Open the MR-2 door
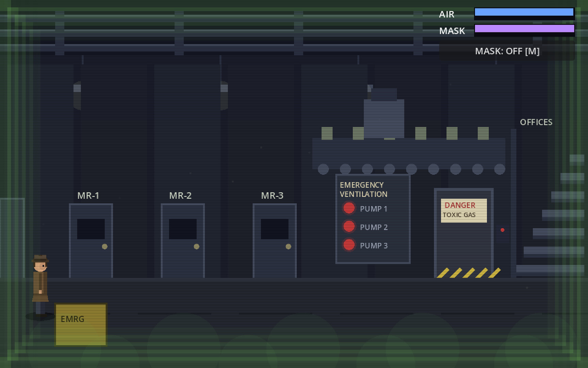588x368 pixels. point(183,241)
